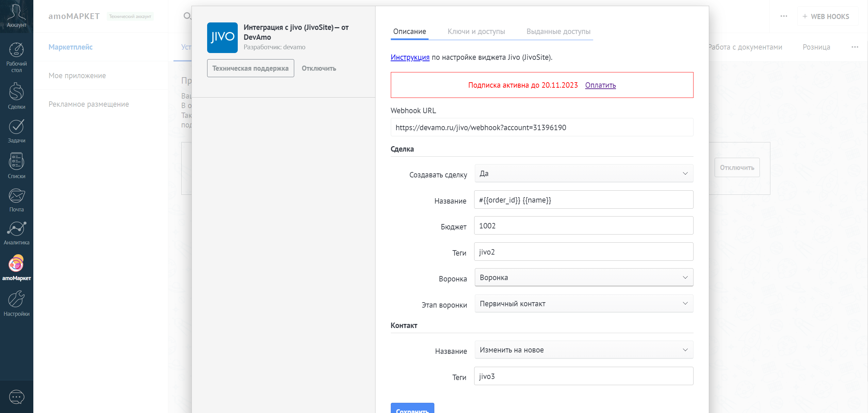868x413 pixels.
Task: Click the JIVO integration logo
Action: coord(222,37)
